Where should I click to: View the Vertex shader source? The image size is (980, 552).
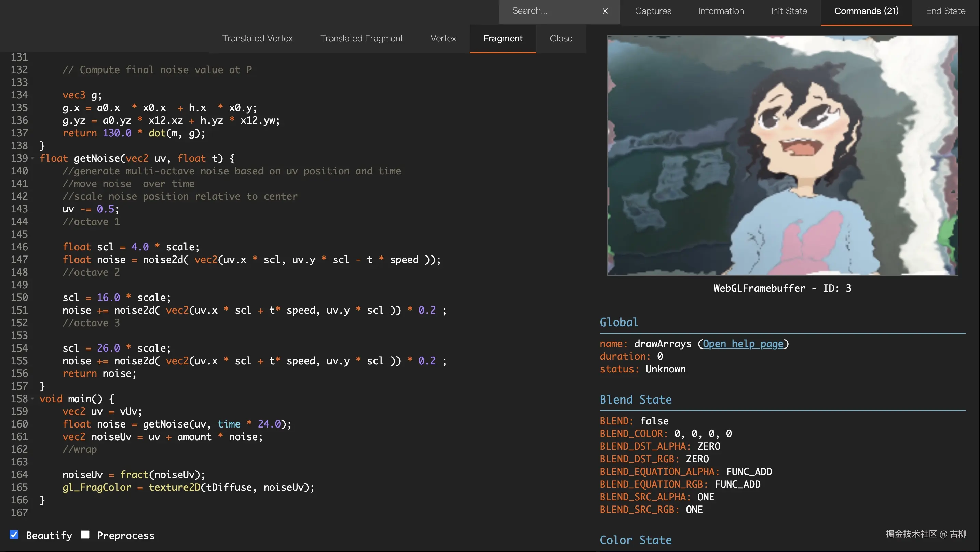click(x=443, y=38)
